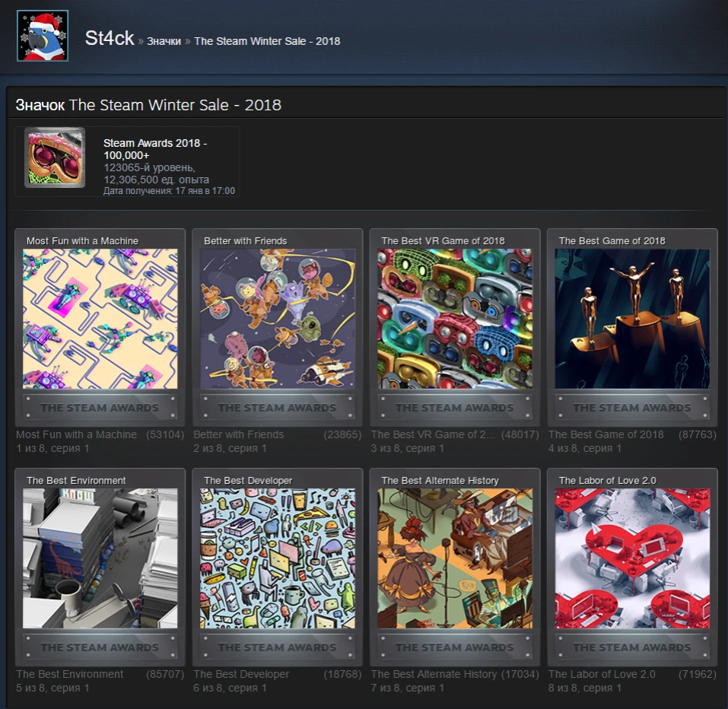Click The Best Developer caption below card
Viewport: 728px width, 709px height.
(x=241, y=674)
